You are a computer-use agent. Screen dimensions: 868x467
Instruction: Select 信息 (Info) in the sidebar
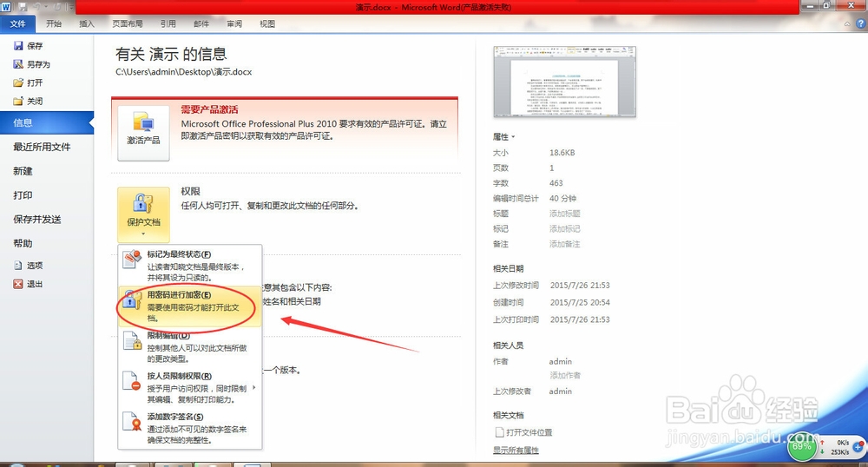point(47,123)
